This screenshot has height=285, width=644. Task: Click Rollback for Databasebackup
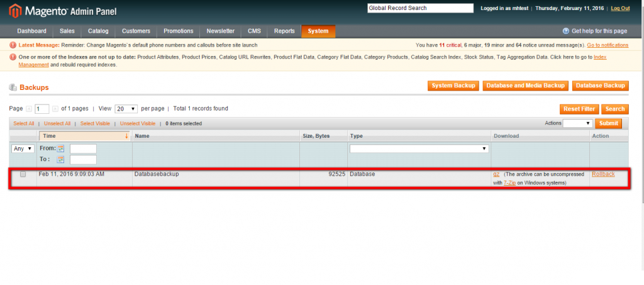603,174
